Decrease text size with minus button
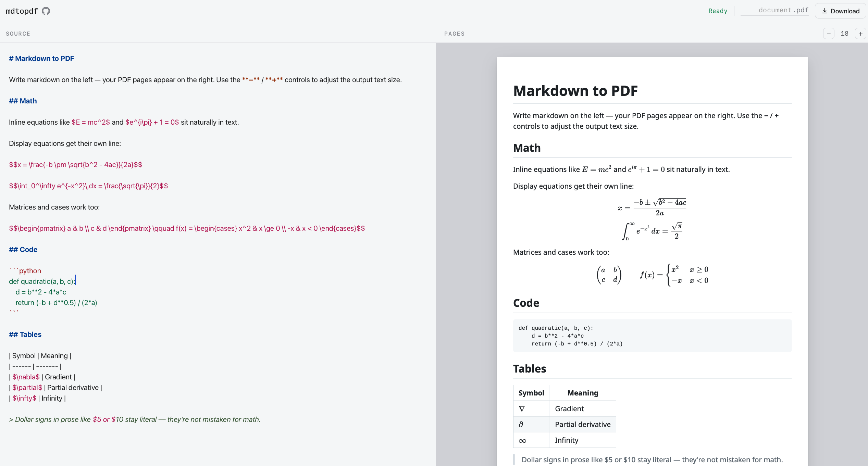This screenshot has width=868, height=466. click(x=829, y=34)
